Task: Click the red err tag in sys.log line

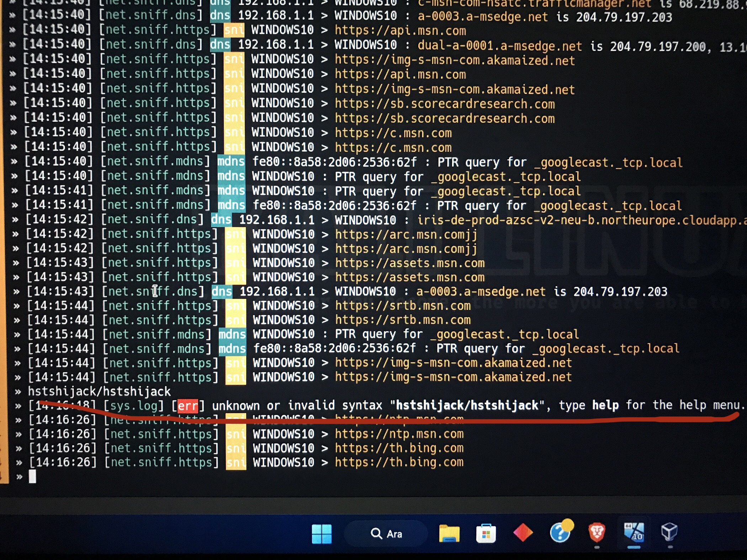Action: coord(187,406)
